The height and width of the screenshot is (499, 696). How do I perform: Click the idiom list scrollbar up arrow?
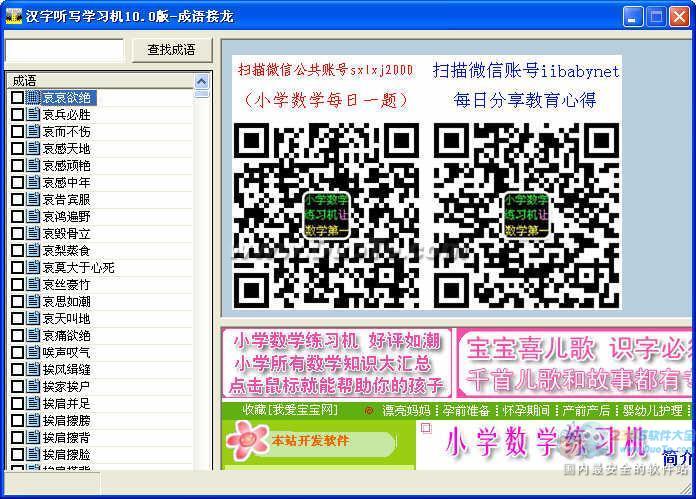(x=202, y=81)
